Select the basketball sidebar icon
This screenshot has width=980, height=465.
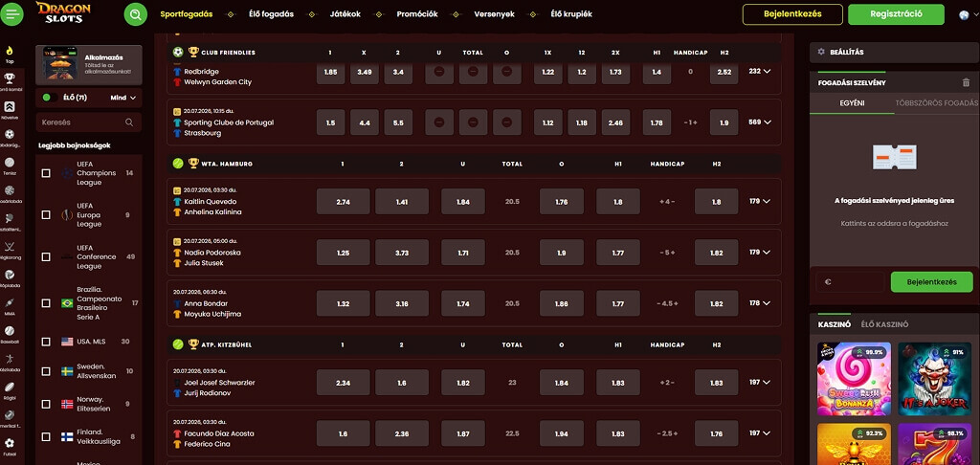coord(10,190)
